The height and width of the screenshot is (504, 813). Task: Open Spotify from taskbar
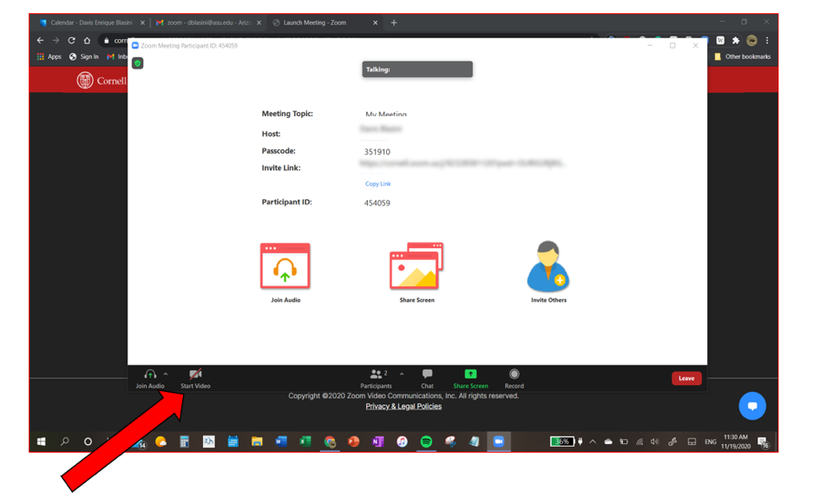pos(426,442)
